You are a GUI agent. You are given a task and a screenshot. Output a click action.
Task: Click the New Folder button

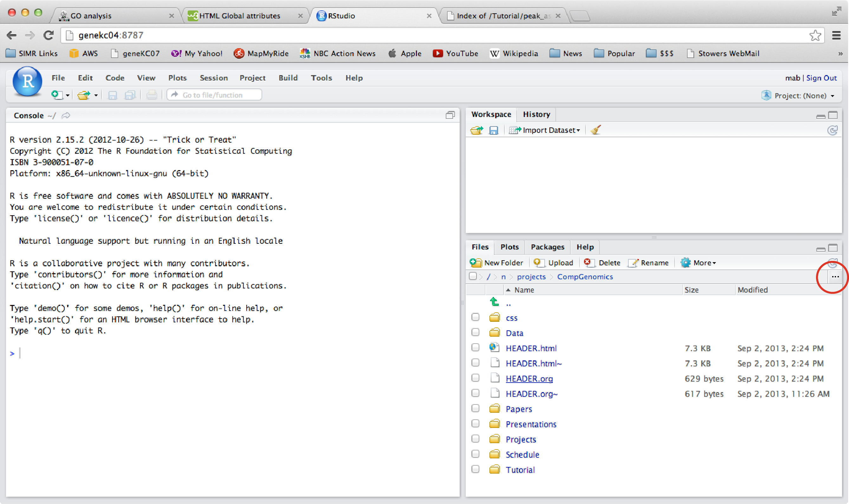click(496, 262)
